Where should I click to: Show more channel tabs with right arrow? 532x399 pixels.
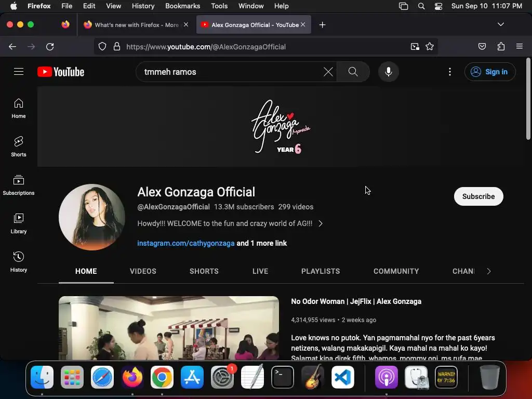point(488,271)
